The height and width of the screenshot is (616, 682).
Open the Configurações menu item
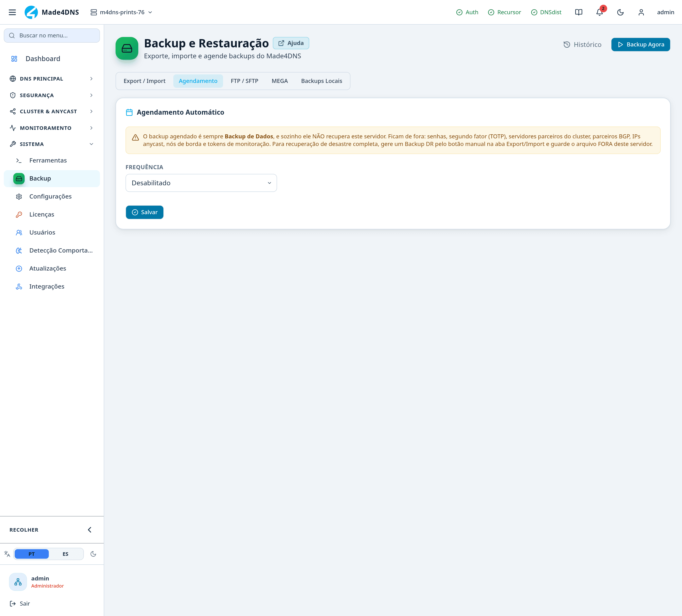pyautogui.click(x=52, y=196)
